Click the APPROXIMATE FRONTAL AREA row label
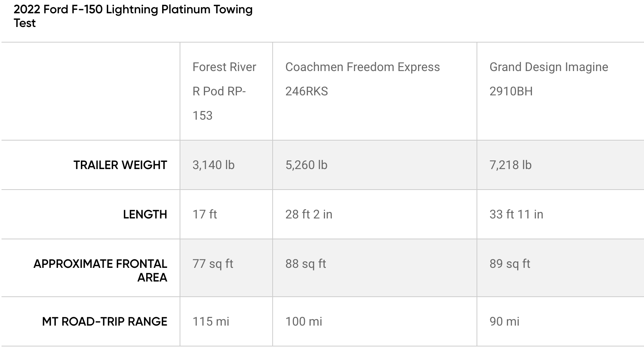This screenshot has width=644, height=348. pos(100,270)
